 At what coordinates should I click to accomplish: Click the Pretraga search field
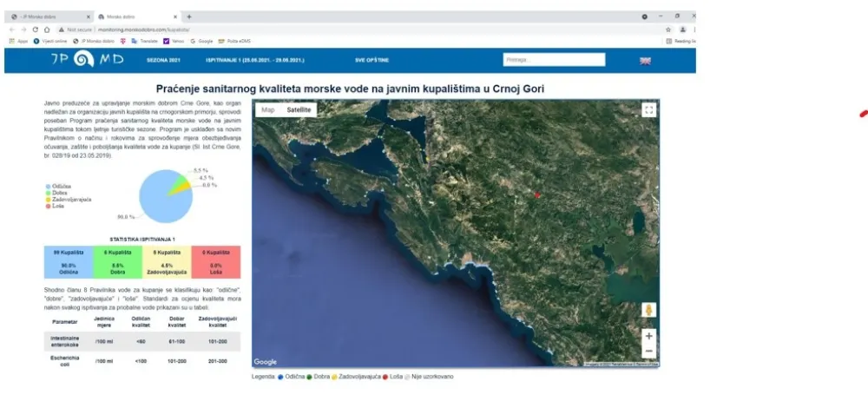(x=554, y=60)
